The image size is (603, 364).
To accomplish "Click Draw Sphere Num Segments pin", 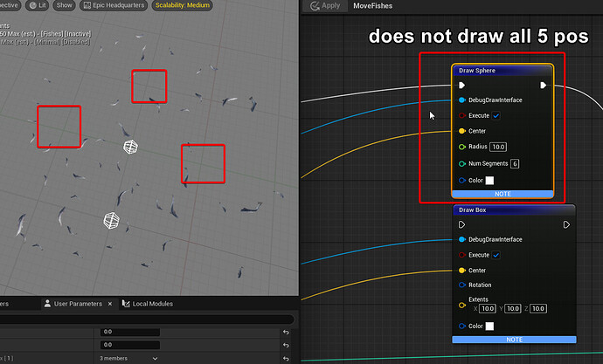I will (462, 163).
